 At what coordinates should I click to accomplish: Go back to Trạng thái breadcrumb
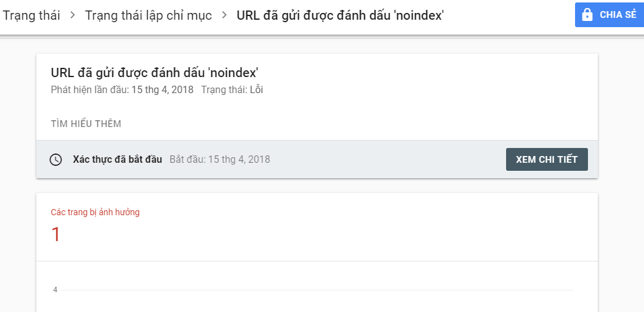click(x=31, y=15)
